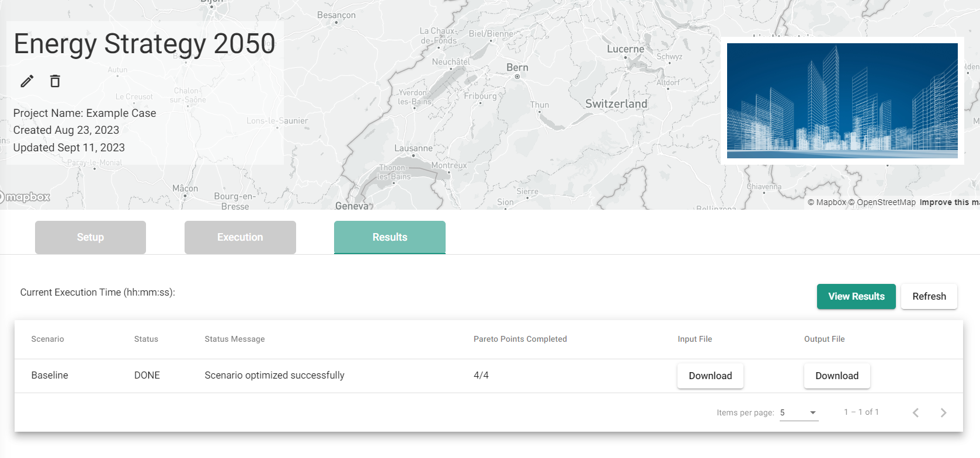
Task: Click the trash delete icon
Action: (x=55, y=81)
